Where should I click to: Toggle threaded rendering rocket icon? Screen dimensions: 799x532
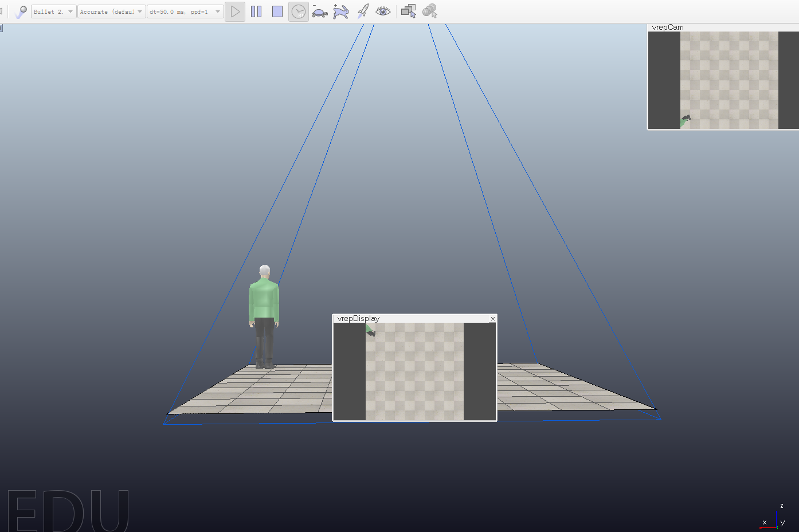click(362, 11)
